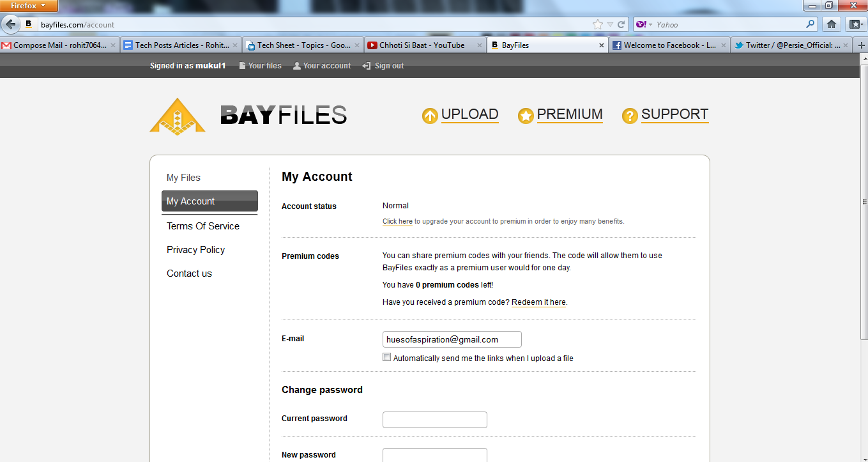Open the bookmarks toolbar button
The image size is (868, 462).
pos(855,24)
